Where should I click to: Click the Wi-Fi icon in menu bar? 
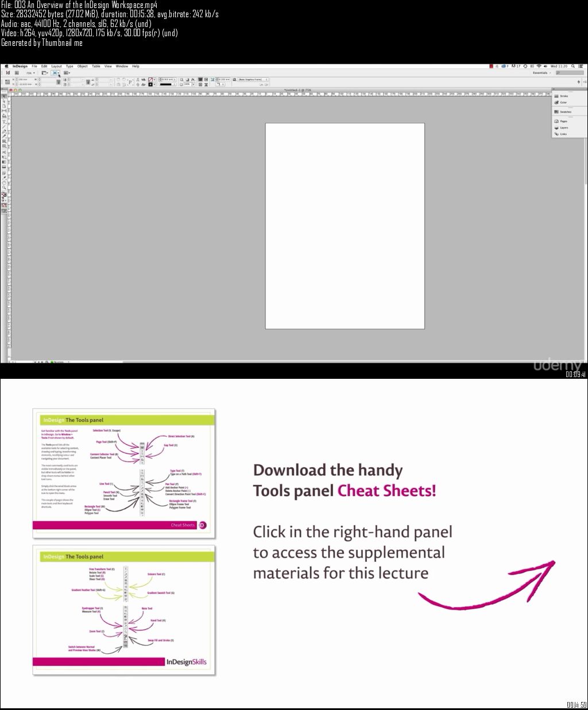pyautogui.click(x=539, y=66)
